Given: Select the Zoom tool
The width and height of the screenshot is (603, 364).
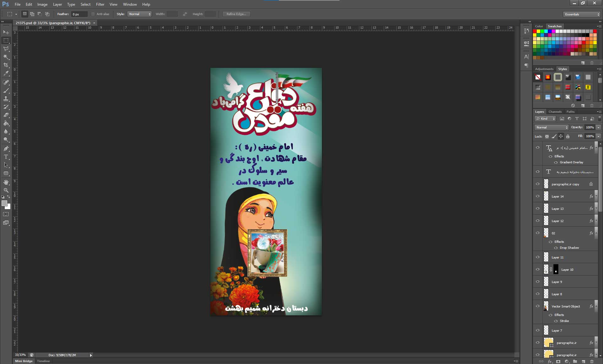Looking at the screenshot, I should click(6, 190).
